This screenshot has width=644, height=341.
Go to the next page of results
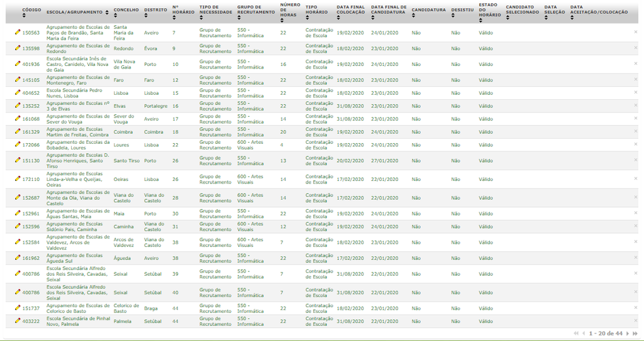626,333
